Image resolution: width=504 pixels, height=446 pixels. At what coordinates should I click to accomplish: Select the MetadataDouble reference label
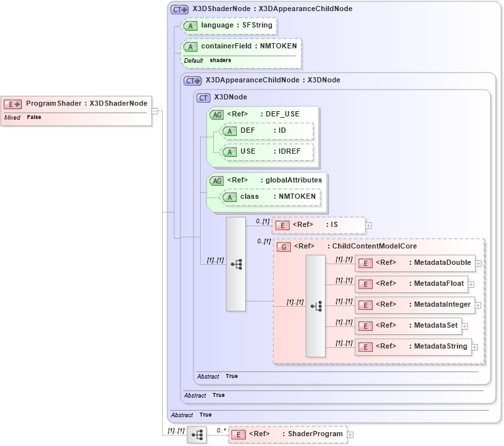[424, 263]
